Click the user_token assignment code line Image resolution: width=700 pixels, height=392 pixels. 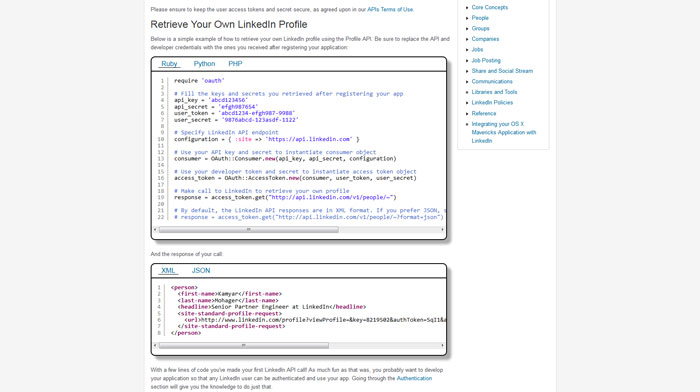click(x=234, y=113)
